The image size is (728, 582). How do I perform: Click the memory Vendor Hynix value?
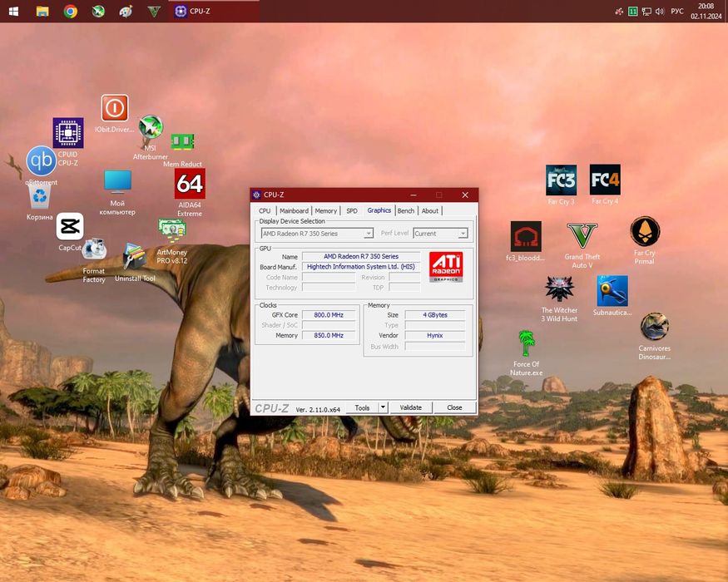pos(435,335)
